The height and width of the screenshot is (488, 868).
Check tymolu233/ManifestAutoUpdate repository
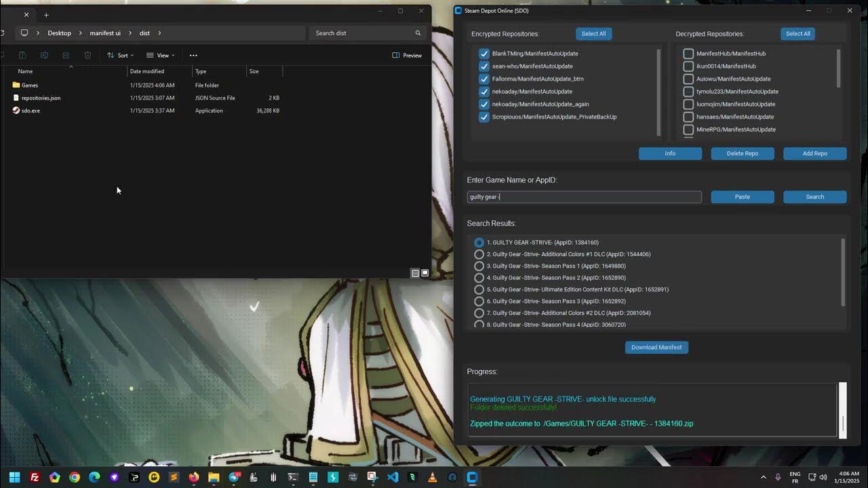pyautogui.click(x=688, y=91)
